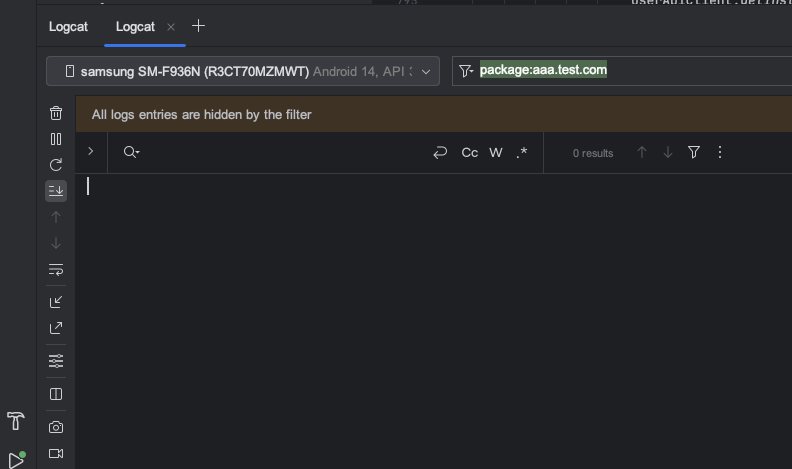
Task: Open search more options three-dots menu
Action: pyautogui.click(x=720, y=152)
